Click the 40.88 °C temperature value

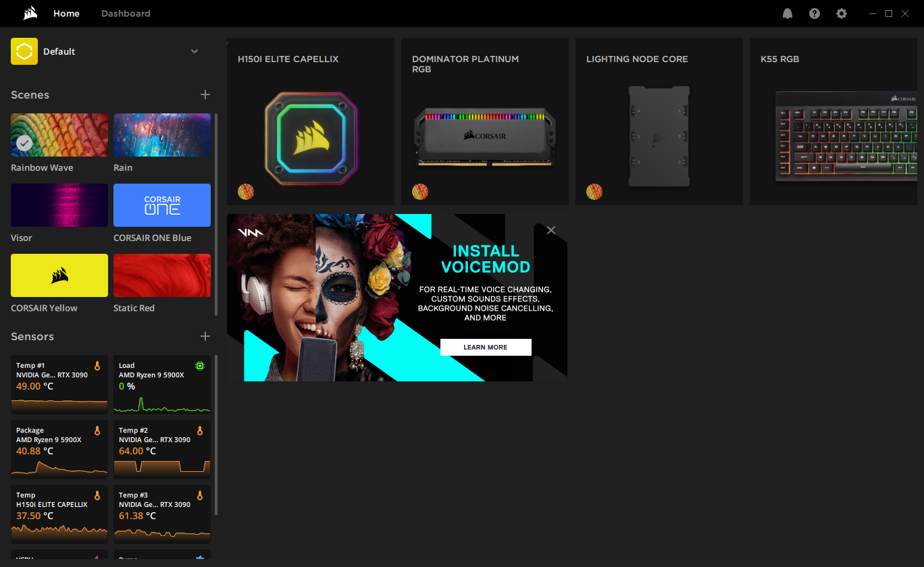click(34, 452)
